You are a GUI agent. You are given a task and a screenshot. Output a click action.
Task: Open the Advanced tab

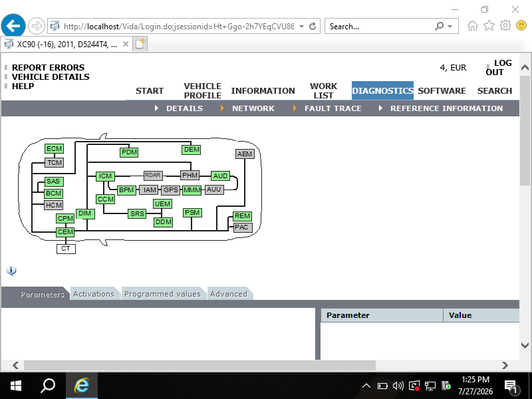click(x=228, y=294)
